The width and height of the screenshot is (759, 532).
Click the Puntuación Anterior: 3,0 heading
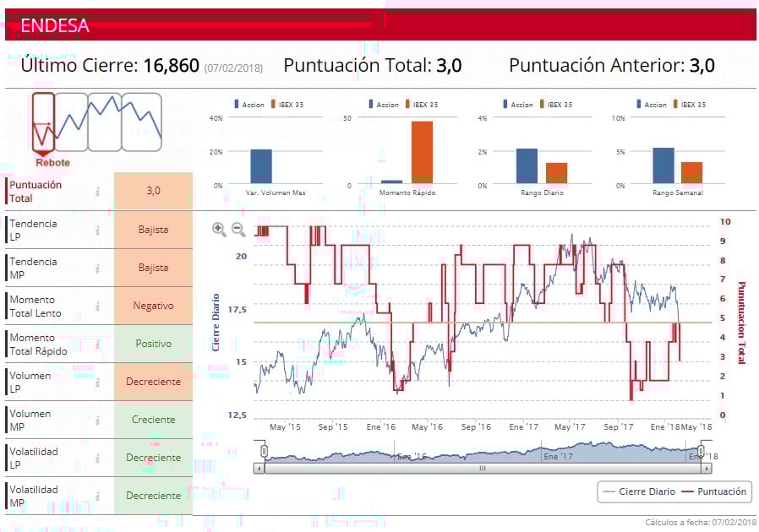(x=612, y=65)
